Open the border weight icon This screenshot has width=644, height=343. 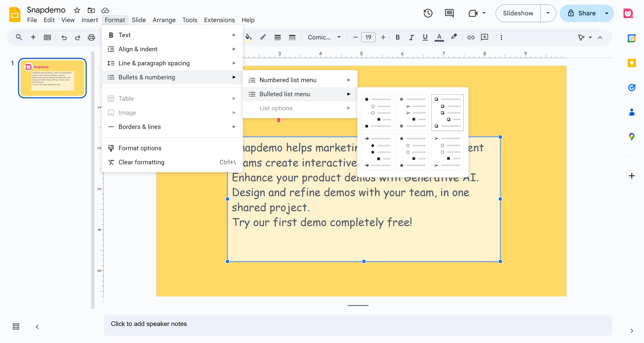point(278,37)
